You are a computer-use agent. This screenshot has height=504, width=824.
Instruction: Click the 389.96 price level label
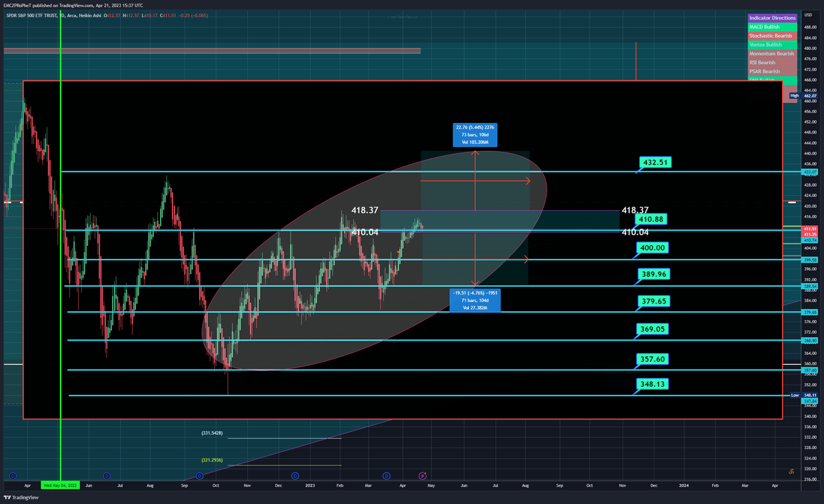tap(652, 274)
